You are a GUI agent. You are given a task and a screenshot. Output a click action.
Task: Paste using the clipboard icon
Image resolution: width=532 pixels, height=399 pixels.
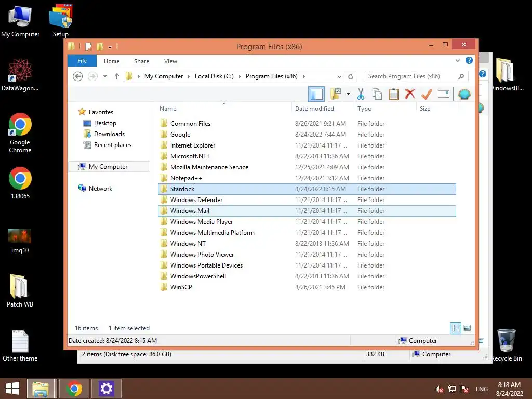point(394,94)
